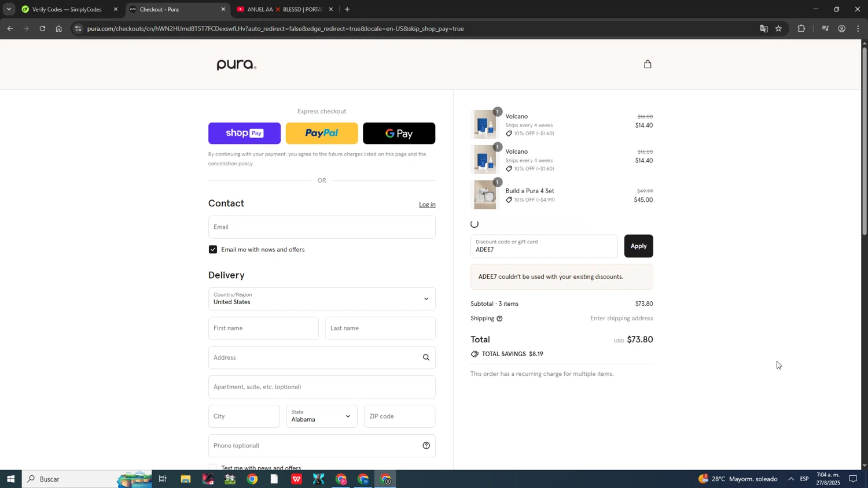Pay with Google Pay express checkout

pyautogui.click(x=399, y=134)
